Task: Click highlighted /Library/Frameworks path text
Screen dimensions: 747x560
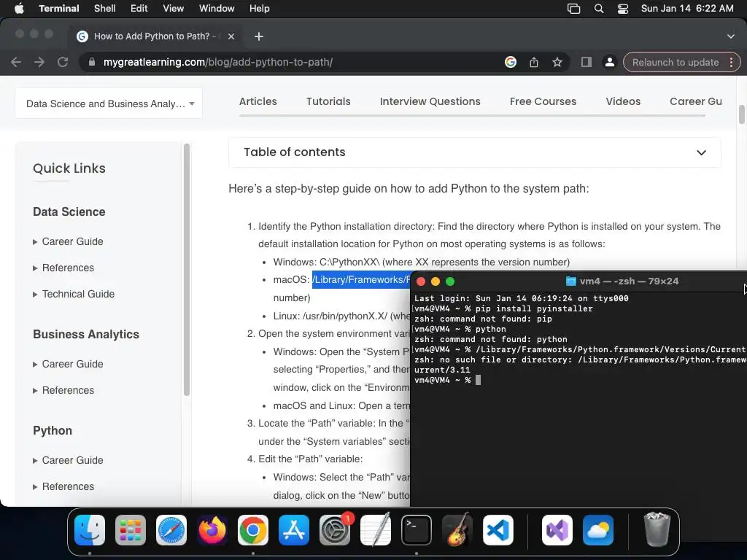Action: 361,279
